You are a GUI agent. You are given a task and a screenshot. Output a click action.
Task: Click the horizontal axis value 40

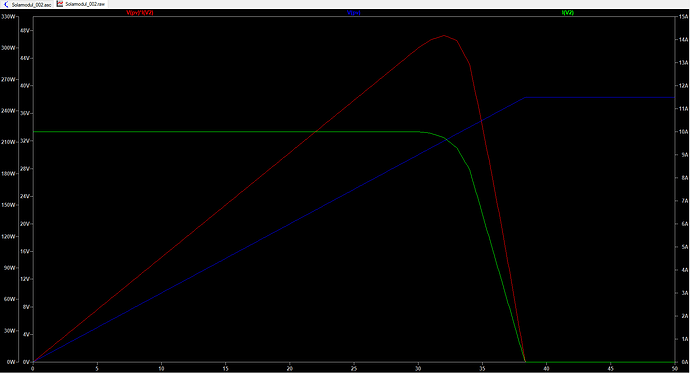[x=546, y=369]
